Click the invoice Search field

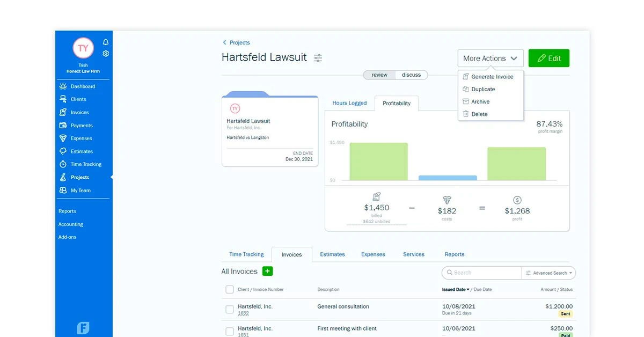[480, 273]
